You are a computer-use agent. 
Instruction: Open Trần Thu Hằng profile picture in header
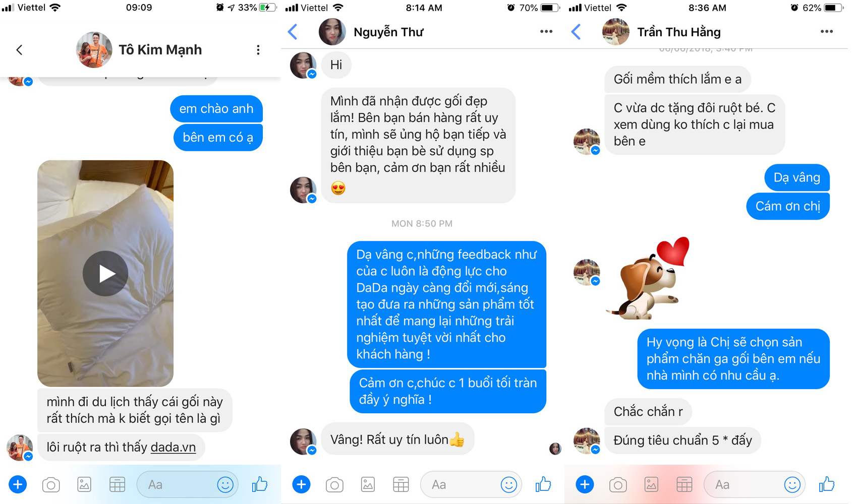pos(615,32)
